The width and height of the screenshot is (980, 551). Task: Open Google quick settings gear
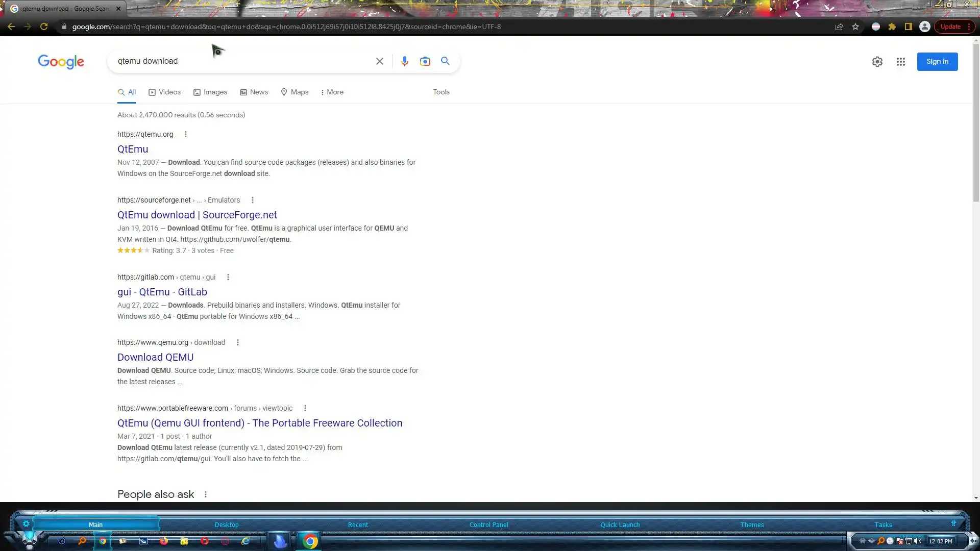pos(877,62)
